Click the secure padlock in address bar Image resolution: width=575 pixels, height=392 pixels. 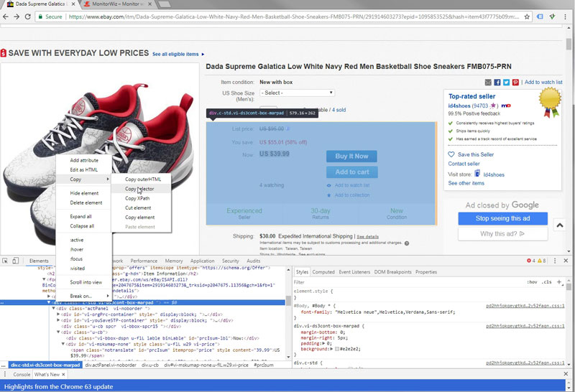[x=40, y=17]
